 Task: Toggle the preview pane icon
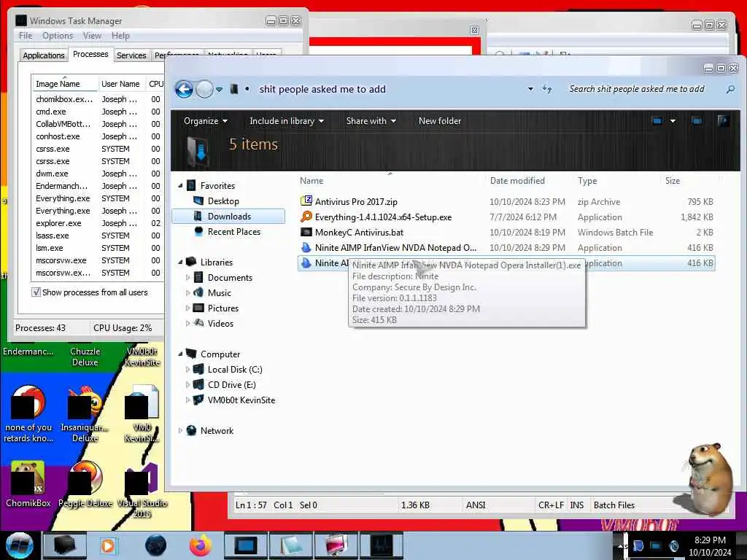click(x=697, y=121)
